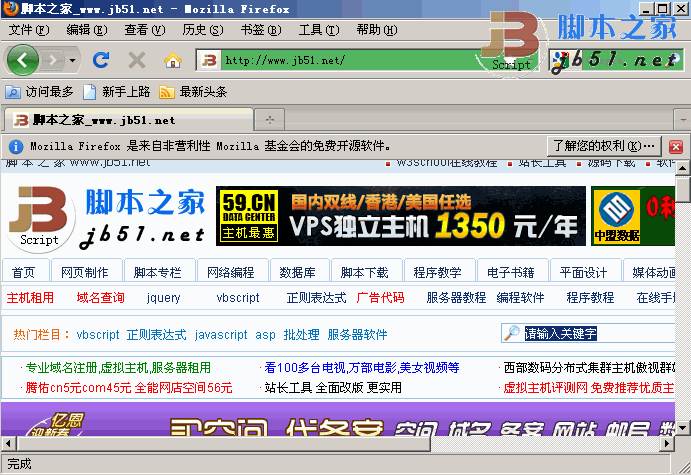This screenshot has width=691, height=475.
Task: Click javascript in the 热门栏目 row
Action: (221, 335)
